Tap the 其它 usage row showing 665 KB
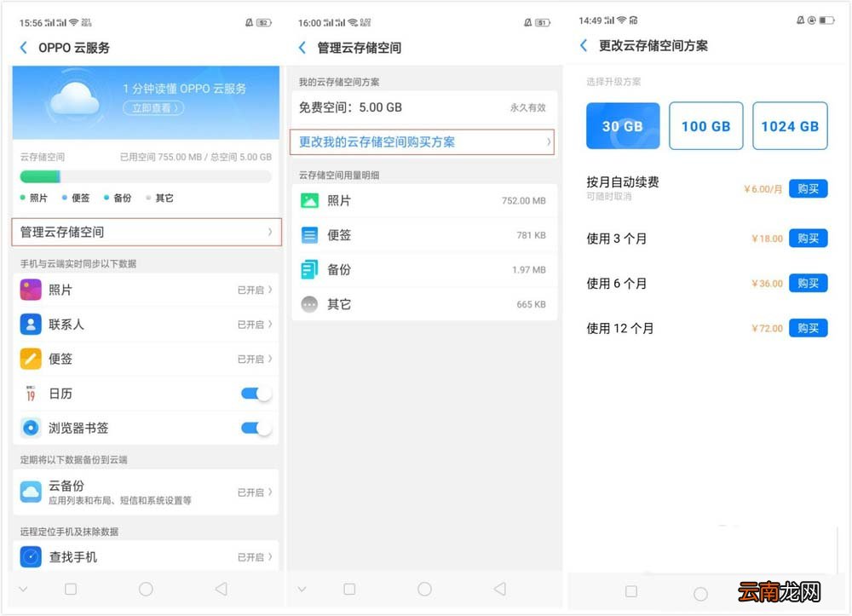The height and width of the screenshot is (616, 852). (423, 304)
